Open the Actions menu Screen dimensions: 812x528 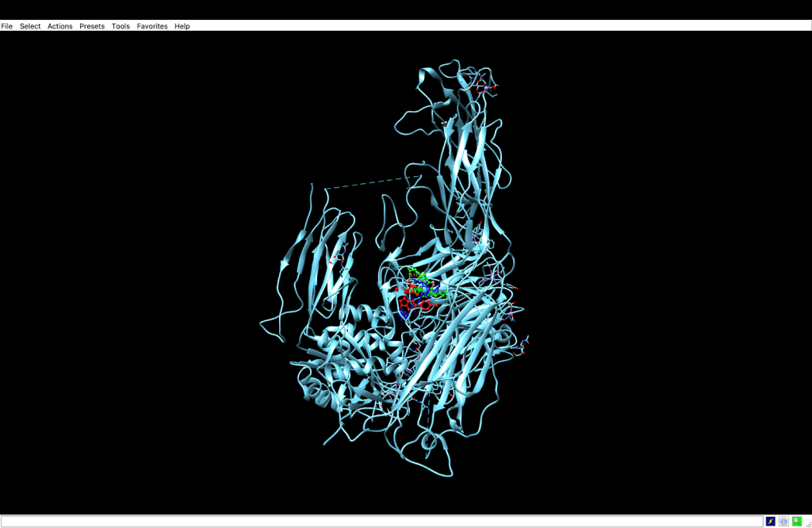(x=59, y=26)
